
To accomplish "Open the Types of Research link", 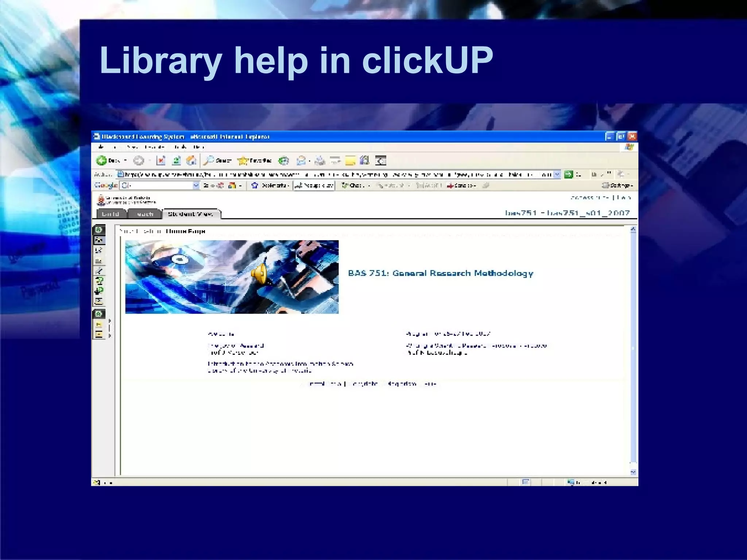I will click(236, 346).
